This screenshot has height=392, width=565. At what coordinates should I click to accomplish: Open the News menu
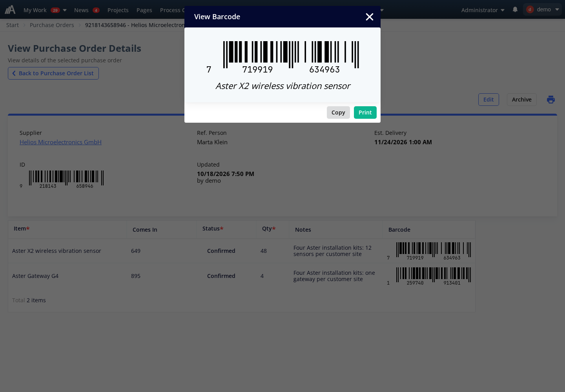(87, 10)
